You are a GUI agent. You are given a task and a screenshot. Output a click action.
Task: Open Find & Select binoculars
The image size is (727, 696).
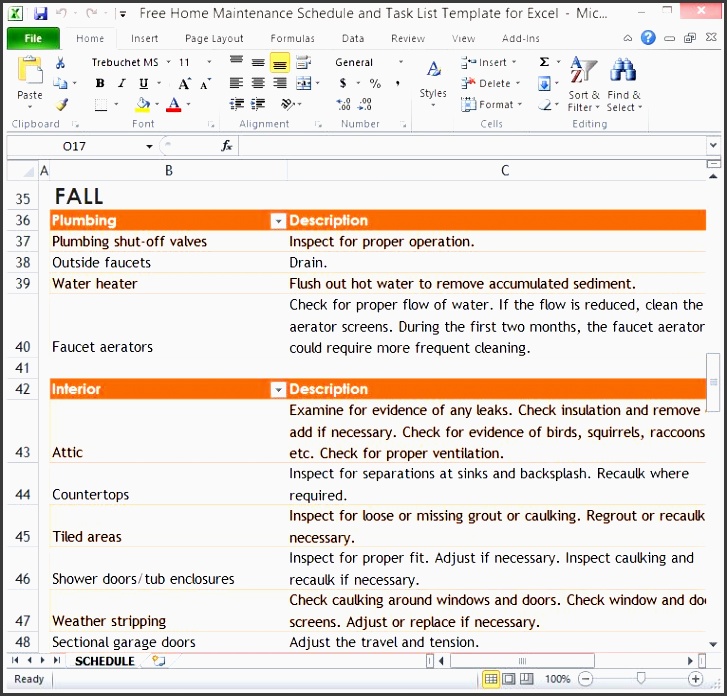[624, 84]
